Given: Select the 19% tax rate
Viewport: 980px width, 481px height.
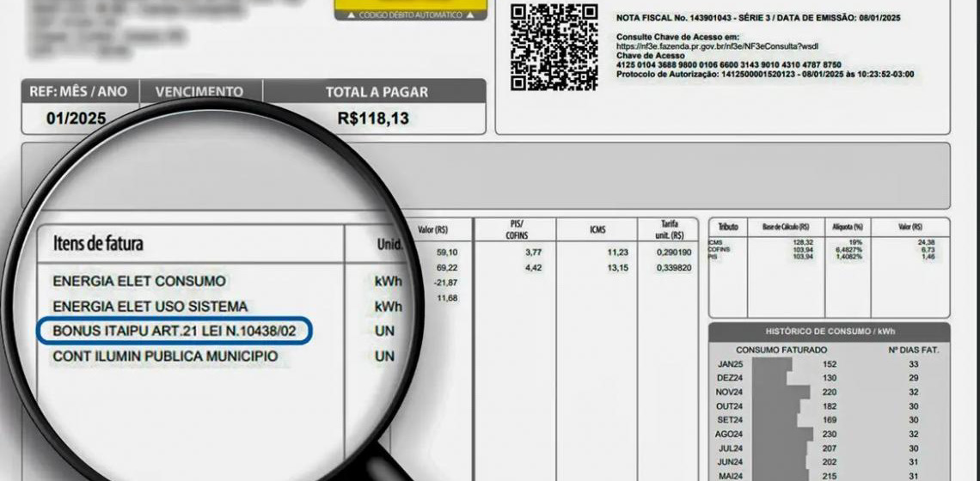Looking at the screenshot, I should tap(856, 241).
